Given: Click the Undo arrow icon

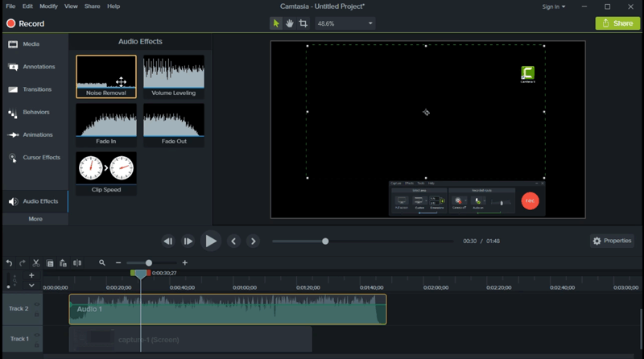Looking at the screenshot, I should (9, 263).
